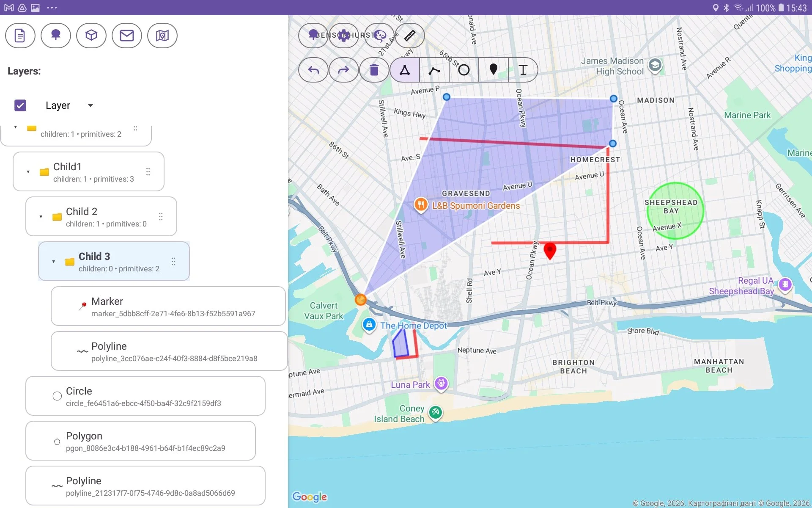Open the Layer dropdown arrow

pyautogui.click(x=91, y=105)
